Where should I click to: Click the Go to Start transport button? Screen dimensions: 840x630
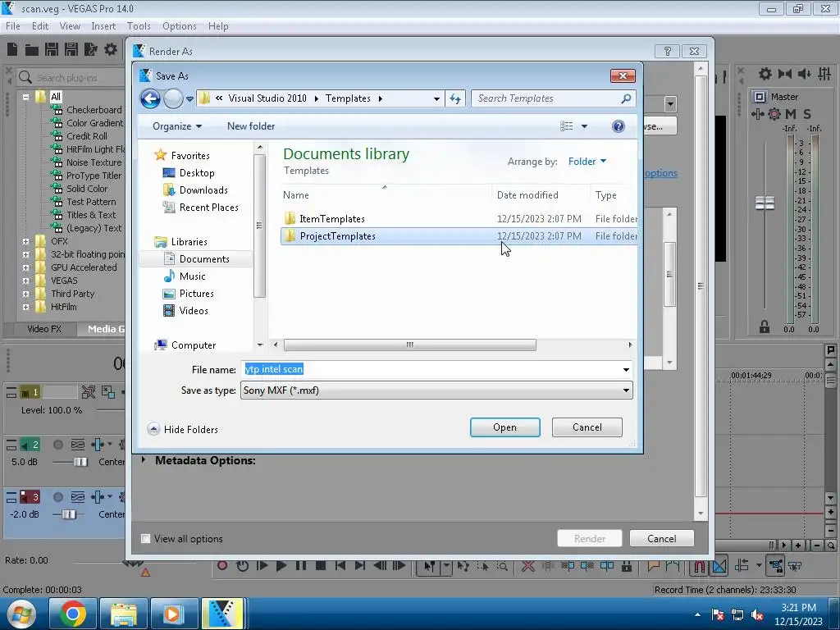click(x=340, y=565)
